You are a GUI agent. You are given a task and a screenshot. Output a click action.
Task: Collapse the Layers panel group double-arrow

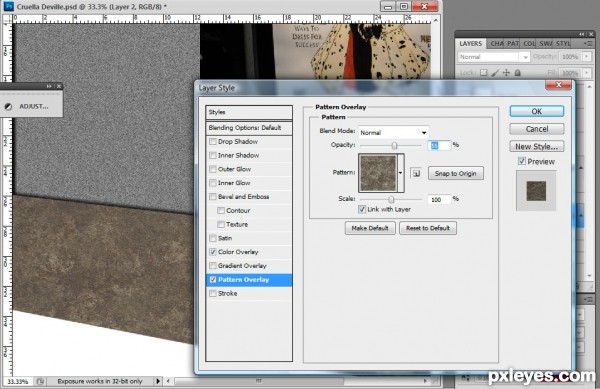point(582,34)
